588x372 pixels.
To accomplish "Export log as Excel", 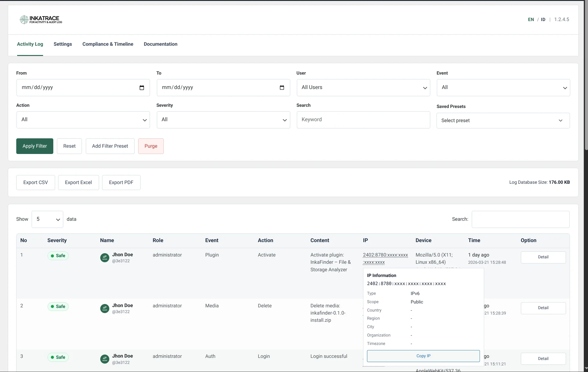I will click(78, 183).
